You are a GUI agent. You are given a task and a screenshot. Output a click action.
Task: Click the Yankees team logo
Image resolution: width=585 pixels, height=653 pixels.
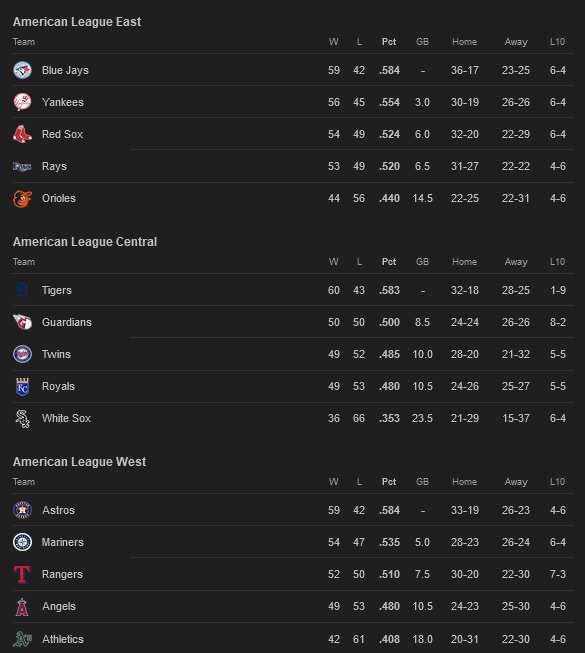click(22, 102)
